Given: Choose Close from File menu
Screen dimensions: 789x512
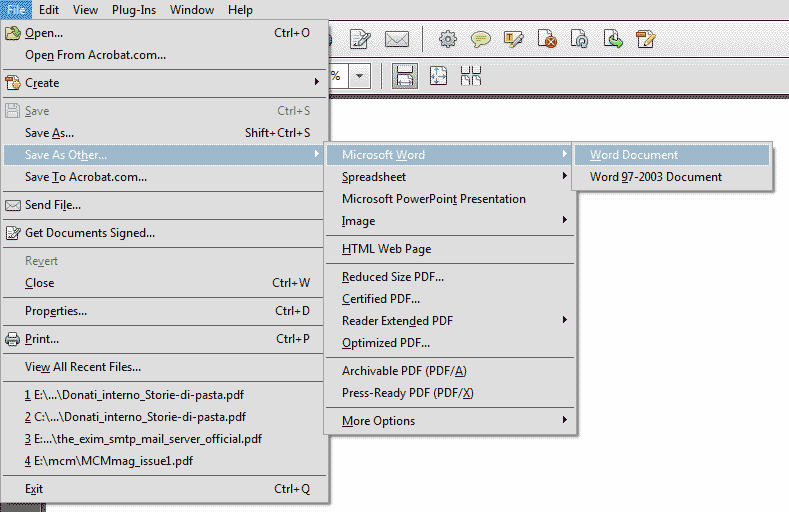Looking at the screenshot, I should (x=164, y=283).
